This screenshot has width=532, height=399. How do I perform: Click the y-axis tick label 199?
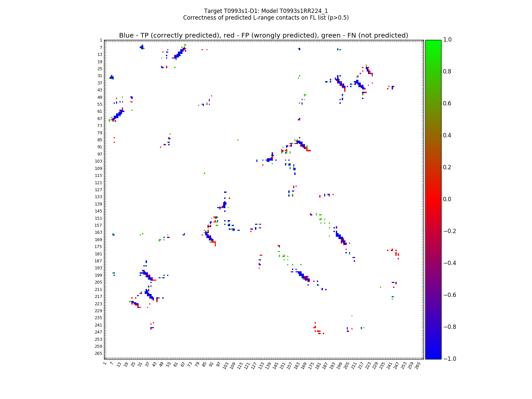99,275
